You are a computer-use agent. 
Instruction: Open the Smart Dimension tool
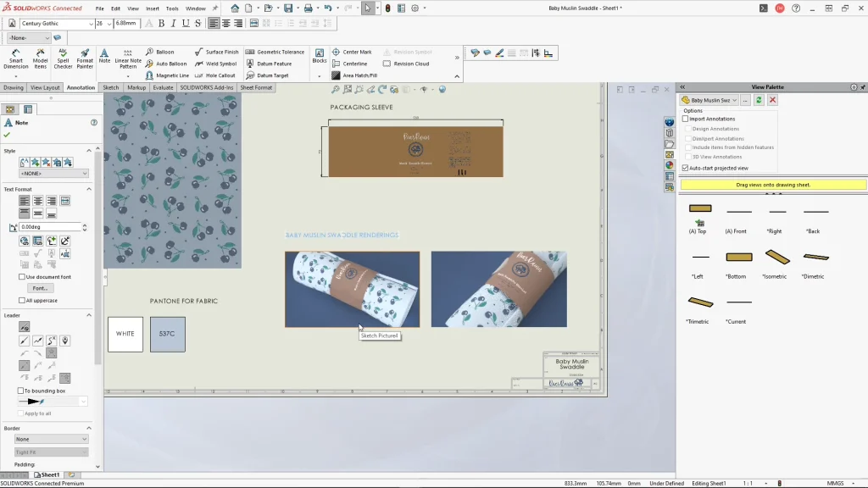15,57
